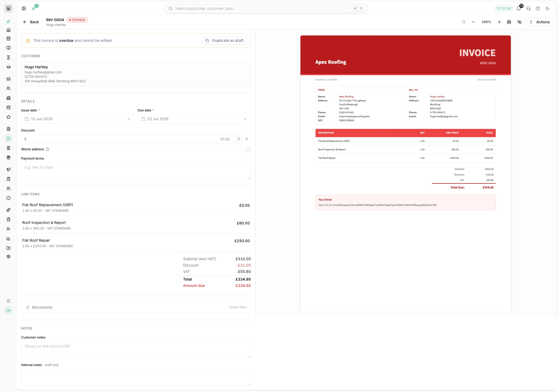Viewport: 558px width, 392px height.
Task: Click the Customer notes text area
Action: (x=136, y=350)
